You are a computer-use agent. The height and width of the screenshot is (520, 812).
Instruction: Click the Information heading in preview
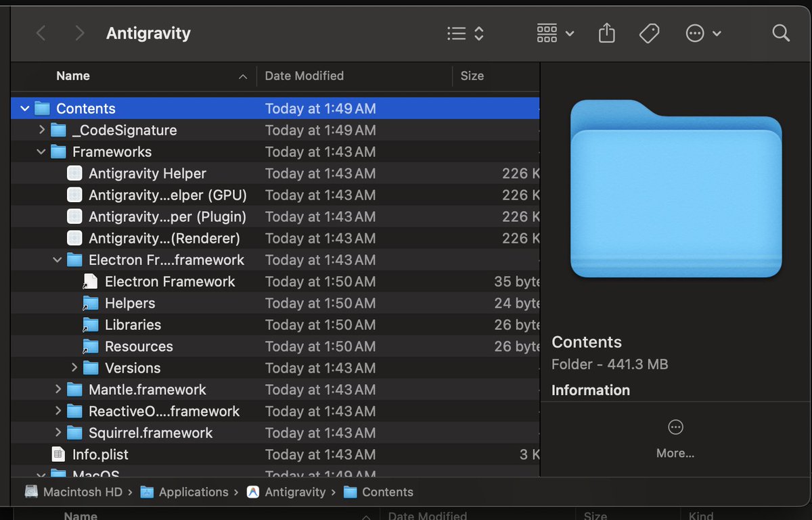pos(591,390)
